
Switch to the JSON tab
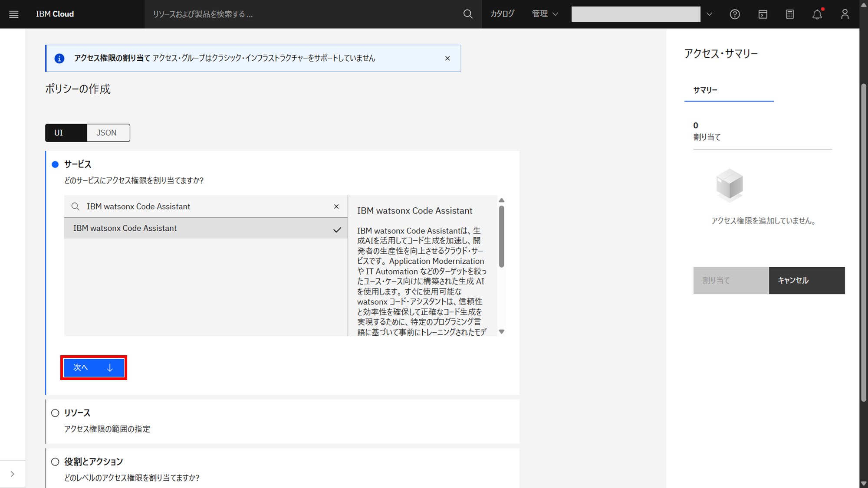tap(107, 133)
